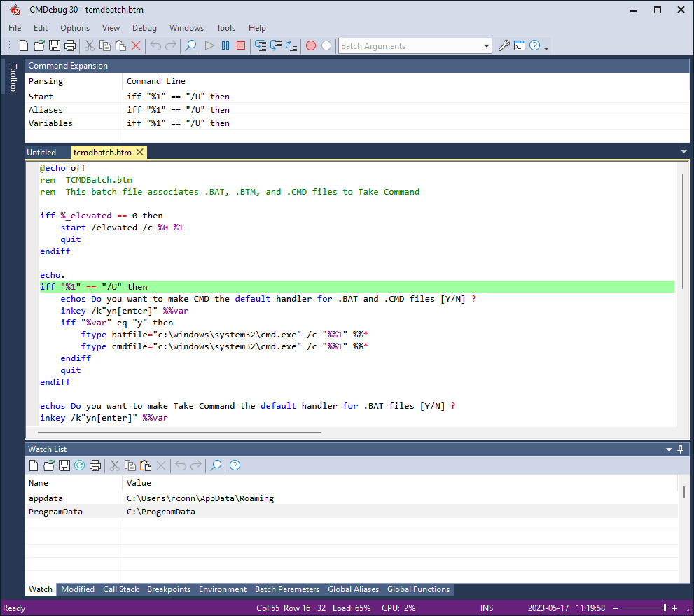Save the batch file from main toolbar
Screen dimensions: 694x616
[55, 45]
